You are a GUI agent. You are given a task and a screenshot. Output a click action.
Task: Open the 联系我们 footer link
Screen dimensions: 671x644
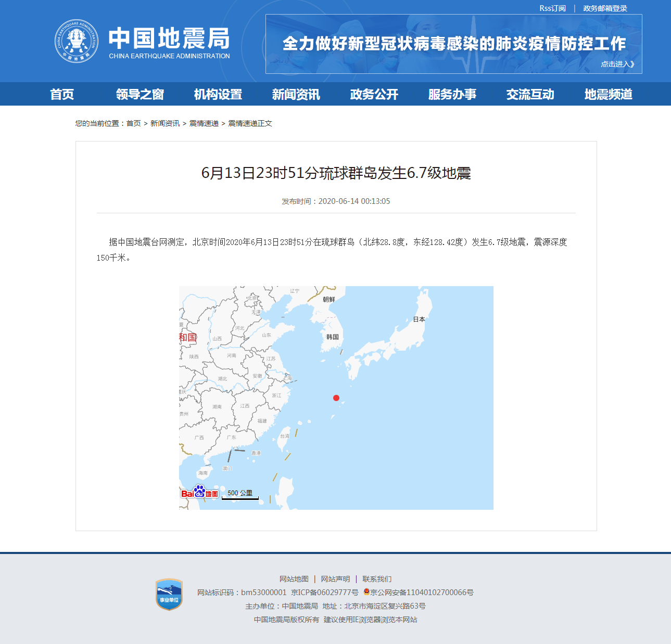[377, 578]
